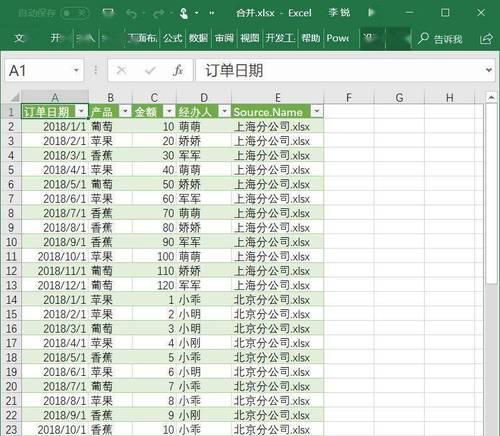Expand the formula bar chevron
The height and width of the screenshot is (436, 500).
[489, 70]
